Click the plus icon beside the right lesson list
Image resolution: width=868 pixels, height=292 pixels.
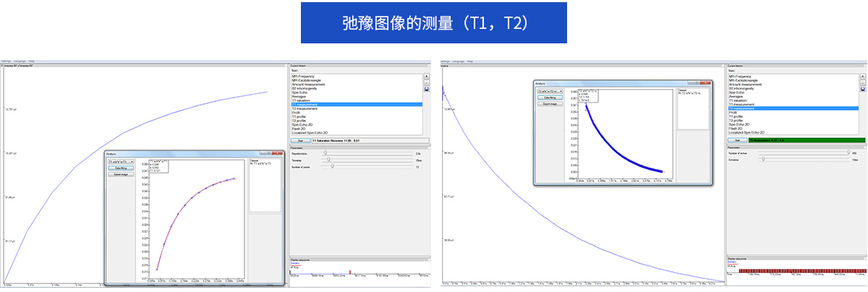click(x=864, y=76)
